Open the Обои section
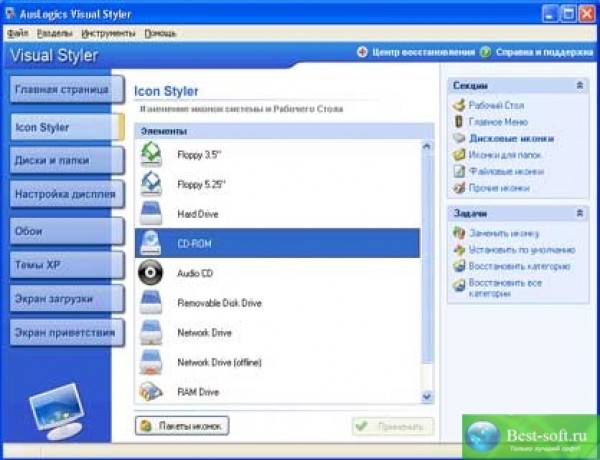 (x=67, y=231)
